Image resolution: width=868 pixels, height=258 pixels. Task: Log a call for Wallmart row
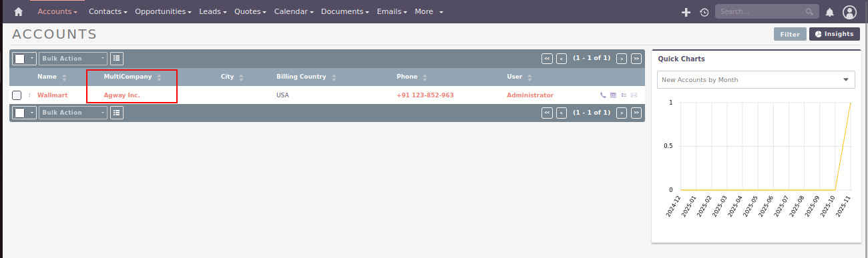coord(604,95)
